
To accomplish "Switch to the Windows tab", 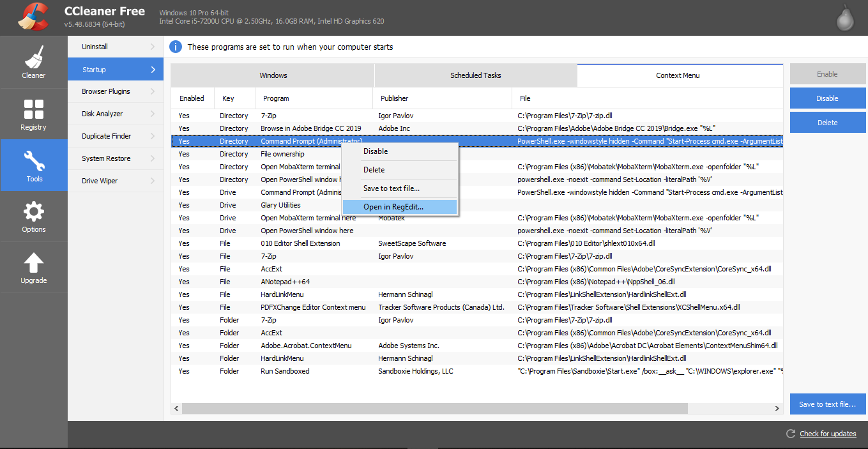I will (x=273, y=75).
